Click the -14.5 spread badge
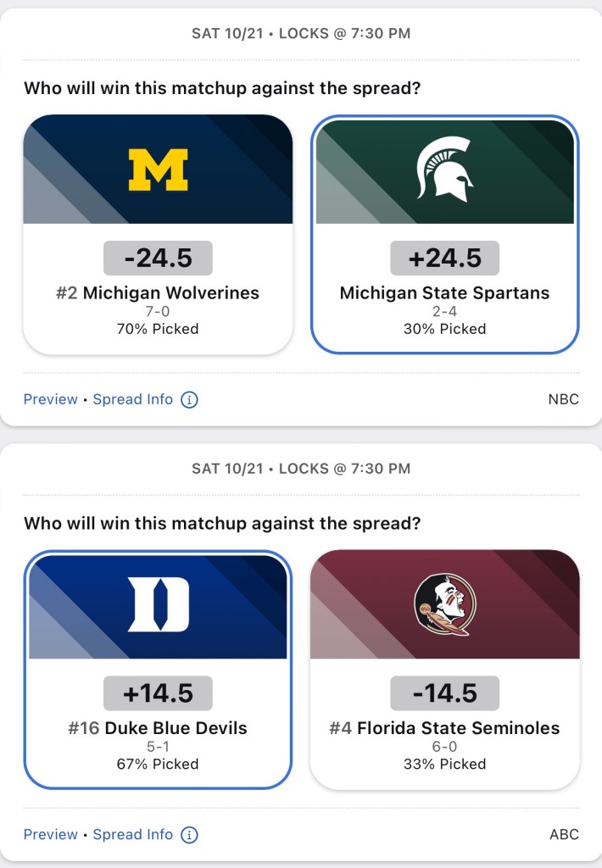The image size is (602, 868). [x=445, y=693]
